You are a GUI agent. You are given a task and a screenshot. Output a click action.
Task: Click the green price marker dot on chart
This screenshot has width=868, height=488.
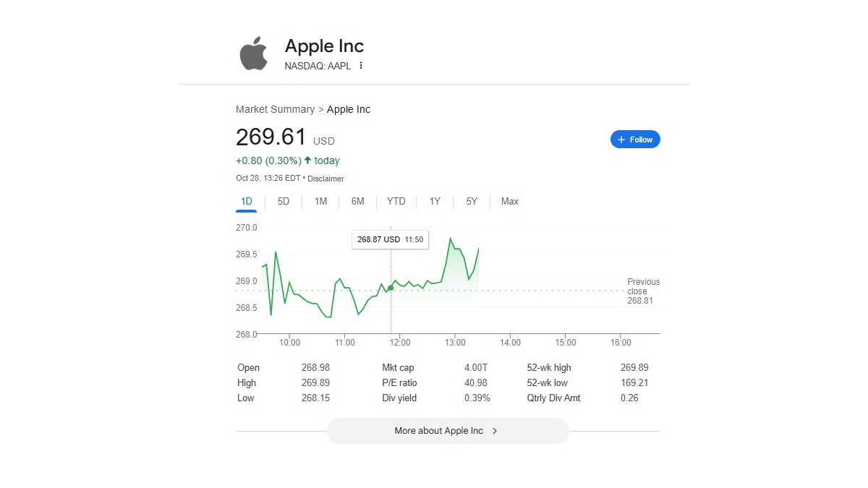pyautogui.click(x=390, y=287)
